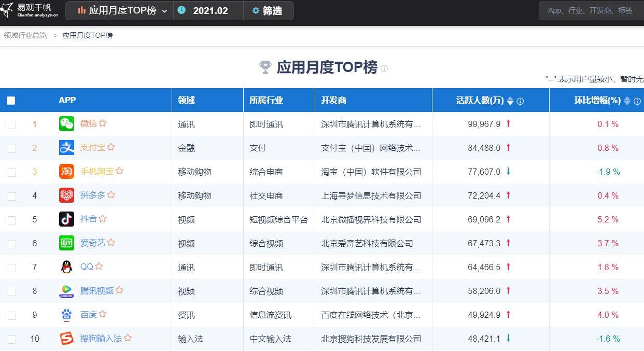Favorite 腾讯视频 with its star icon
Screen dimensions: 644x351
119,290
